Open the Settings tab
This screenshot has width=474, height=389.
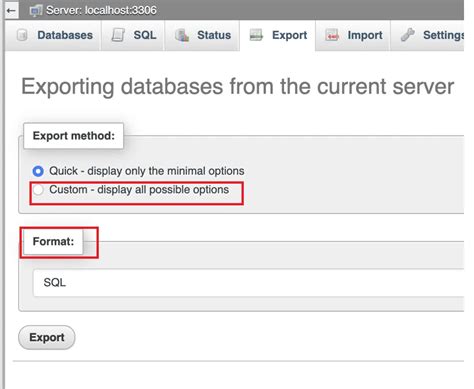427,35
